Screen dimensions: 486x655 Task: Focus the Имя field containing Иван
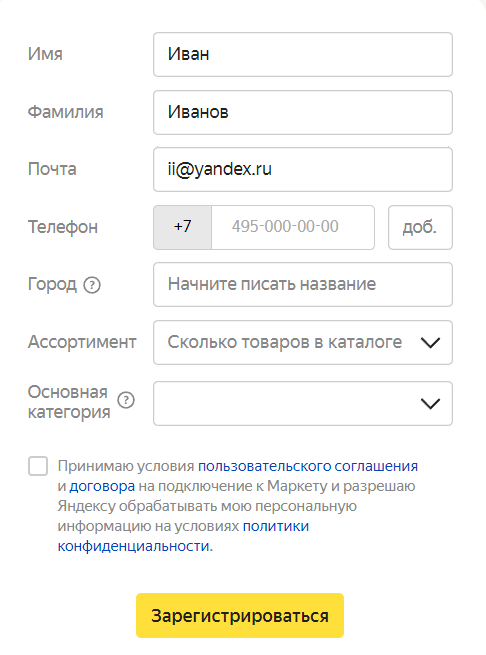pyautogui.click(x=303, y=54)
